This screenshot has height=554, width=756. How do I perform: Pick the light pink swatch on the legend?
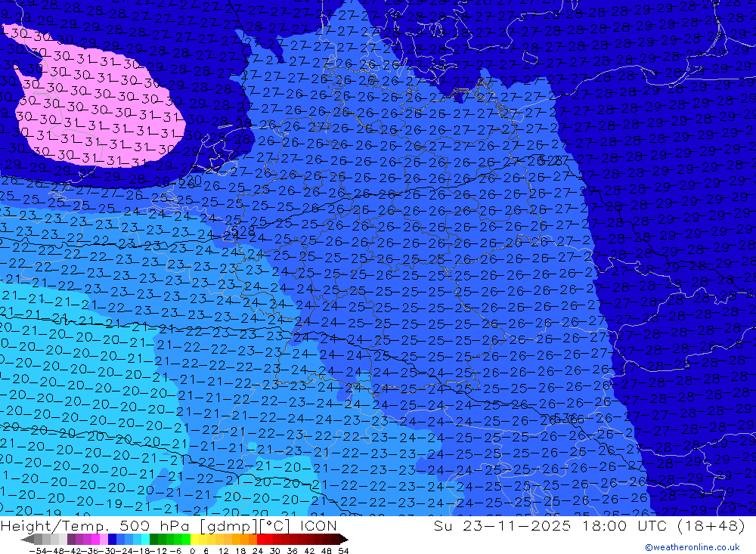(x=104, y=539)
